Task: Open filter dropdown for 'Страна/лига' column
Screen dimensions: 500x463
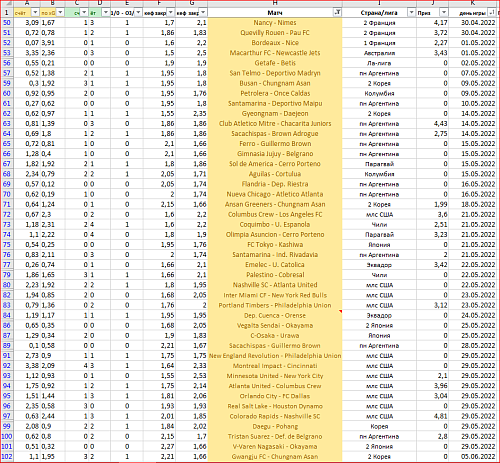Action: (411, 13)
